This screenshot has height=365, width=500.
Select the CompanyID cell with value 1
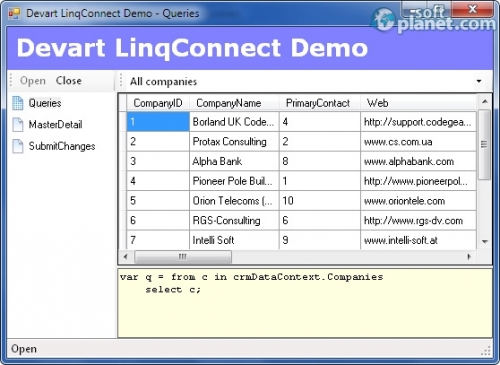coord(158,122)
